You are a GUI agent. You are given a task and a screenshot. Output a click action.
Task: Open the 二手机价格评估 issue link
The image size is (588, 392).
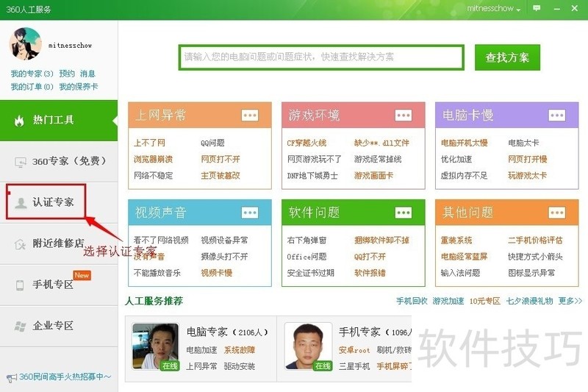click(535, 240)
